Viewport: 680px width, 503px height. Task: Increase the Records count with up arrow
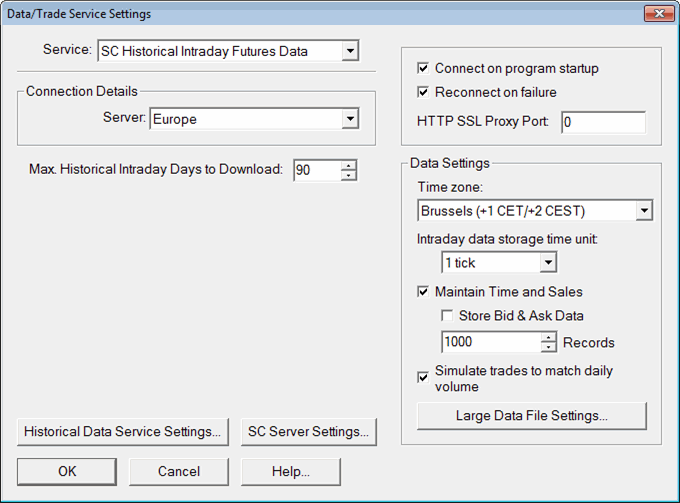(548, 336)
